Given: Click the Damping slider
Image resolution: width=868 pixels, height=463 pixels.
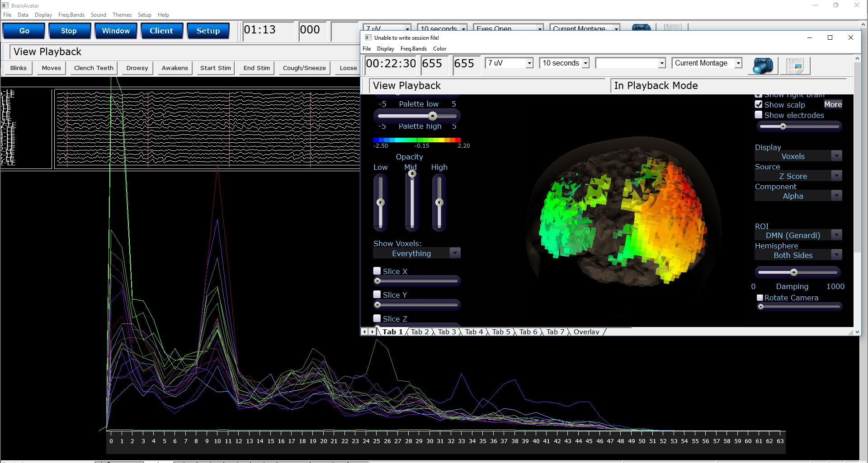Looking at the screenshot, I should [x=794, y=272].
